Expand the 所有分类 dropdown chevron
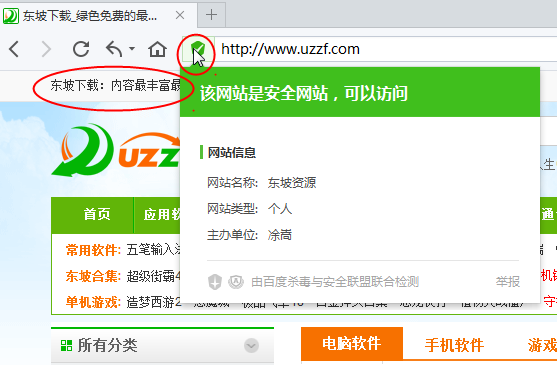The image size is (557, 365). click(252, 345)
